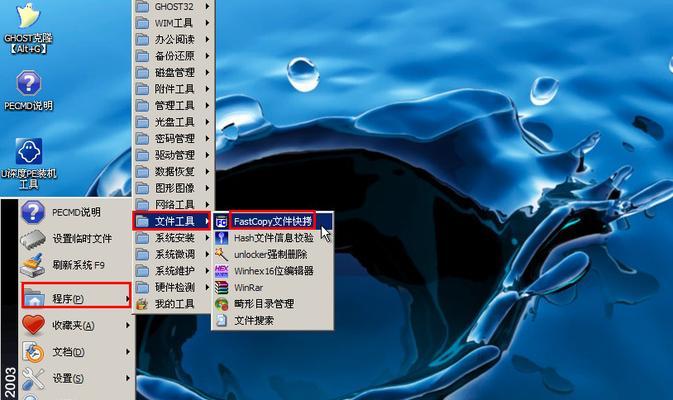The image size is (673, 400).
Task: Expand 办公阅读 submenu arrow
Action: pos(207,39)
